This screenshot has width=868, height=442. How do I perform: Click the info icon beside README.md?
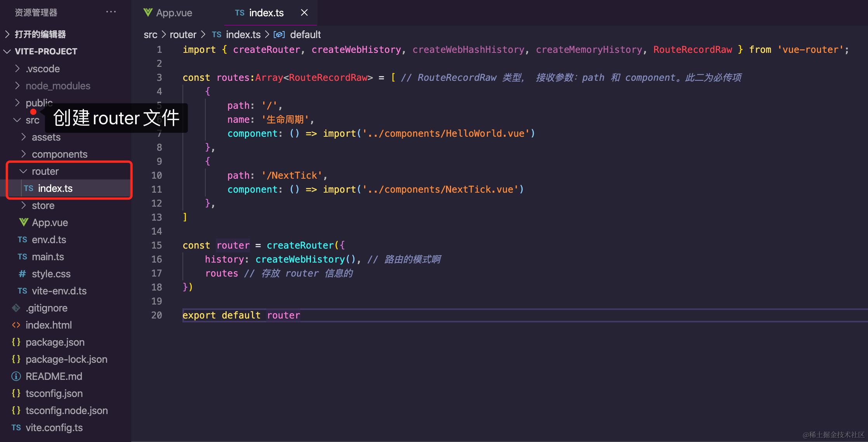[x=16, y=376]
